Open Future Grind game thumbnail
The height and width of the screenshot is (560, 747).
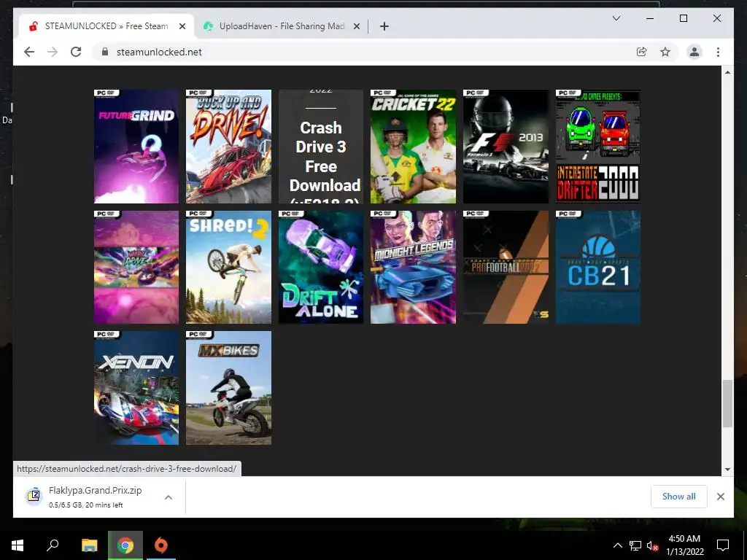point(136,146)
